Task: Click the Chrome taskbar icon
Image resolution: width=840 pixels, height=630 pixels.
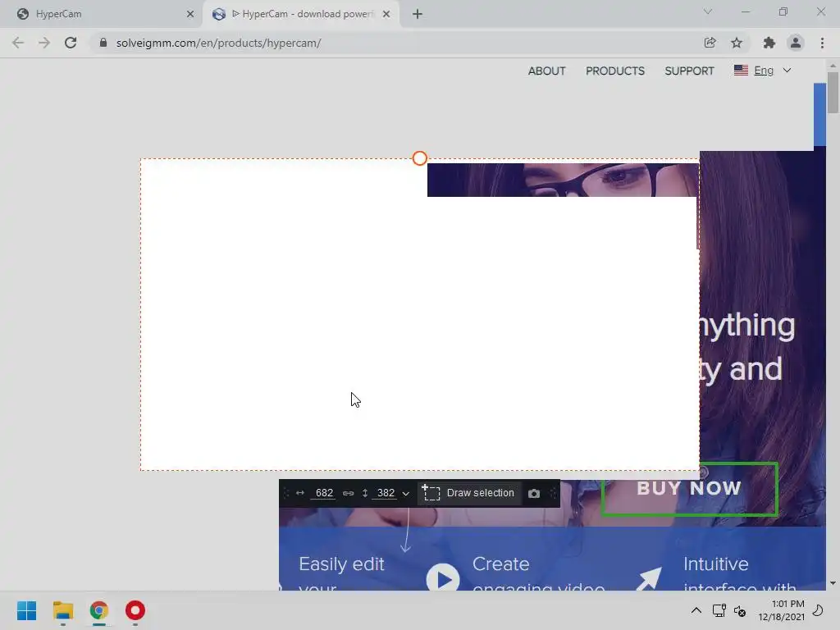Action: coord(98,610)
